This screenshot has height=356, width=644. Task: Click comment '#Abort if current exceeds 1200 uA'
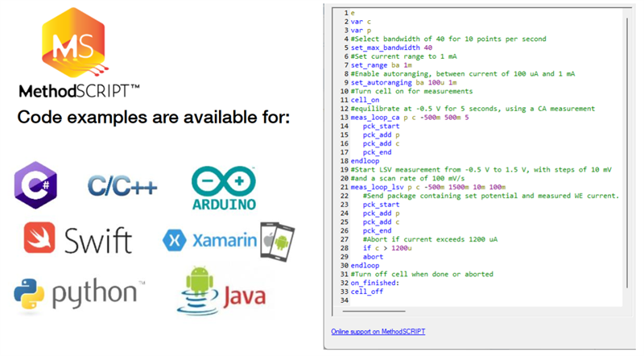coord(430,239)
